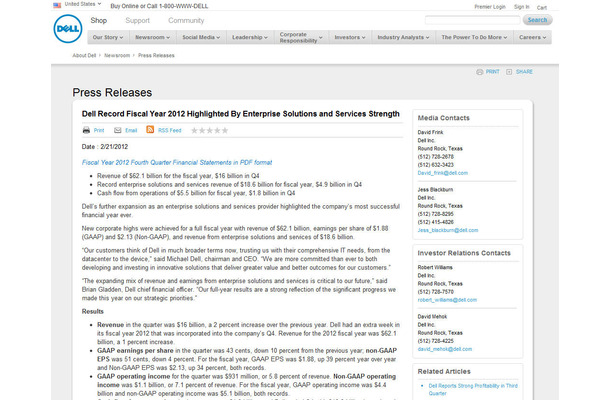610x400 pixels.
Task: Click the Results subheading
Action: click(x=93, y=312)
